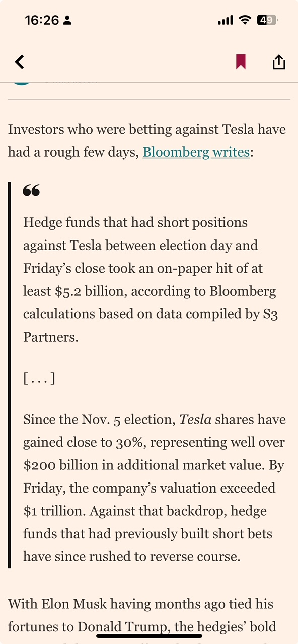Follow the Donald Trump underlined link
The width and height of the screenshot is (298, 644).
point(122,627)
